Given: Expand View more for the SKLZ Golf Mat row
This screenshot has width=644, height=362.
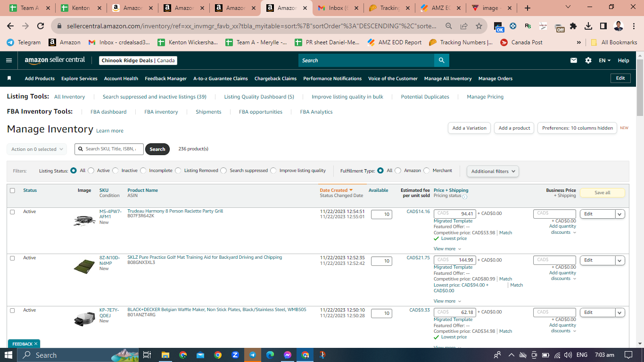Looking at the screenshot, I should pos(447,301).
